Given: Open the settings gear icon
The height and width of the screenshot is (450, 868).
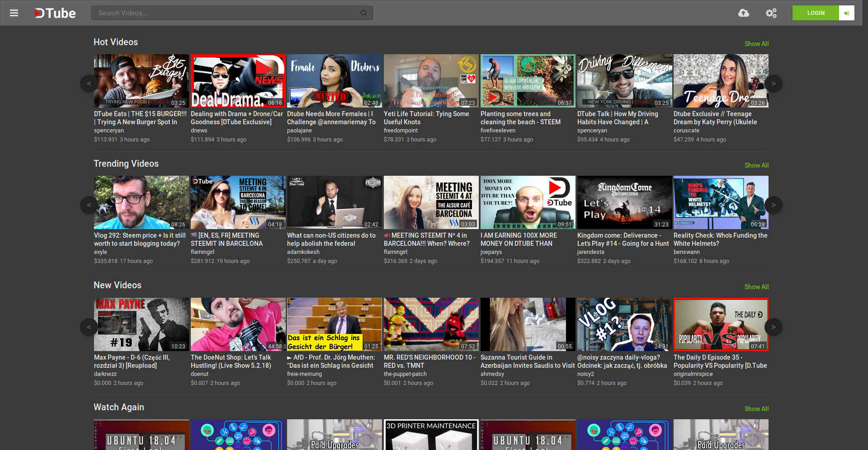Looking at the screenshot, I should (x=771, y=13).
